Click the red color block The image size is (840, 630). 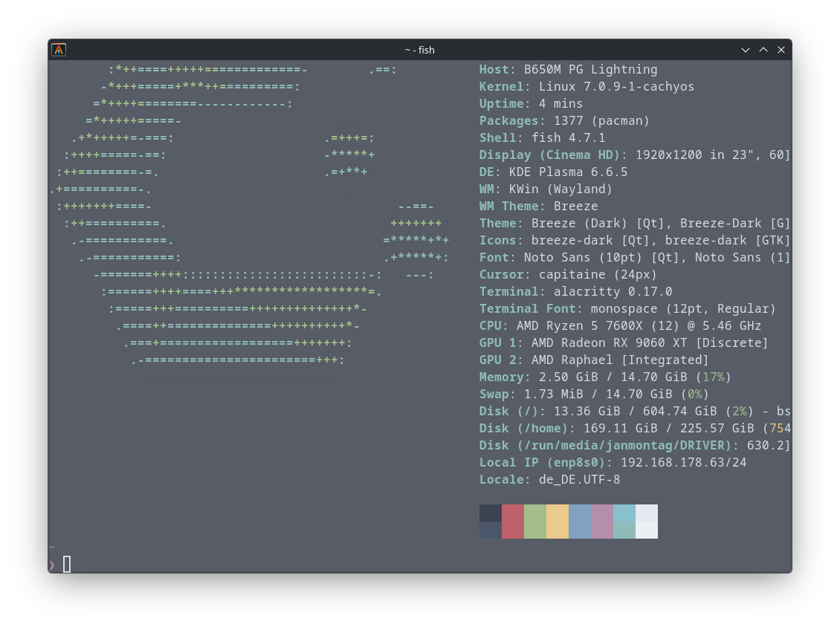[513, 522]
